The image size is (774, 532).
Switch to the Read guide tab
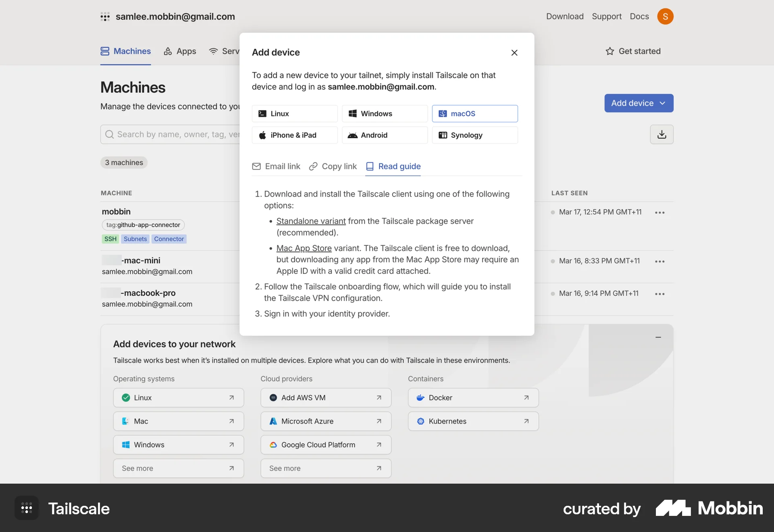(x=393, y=166)
